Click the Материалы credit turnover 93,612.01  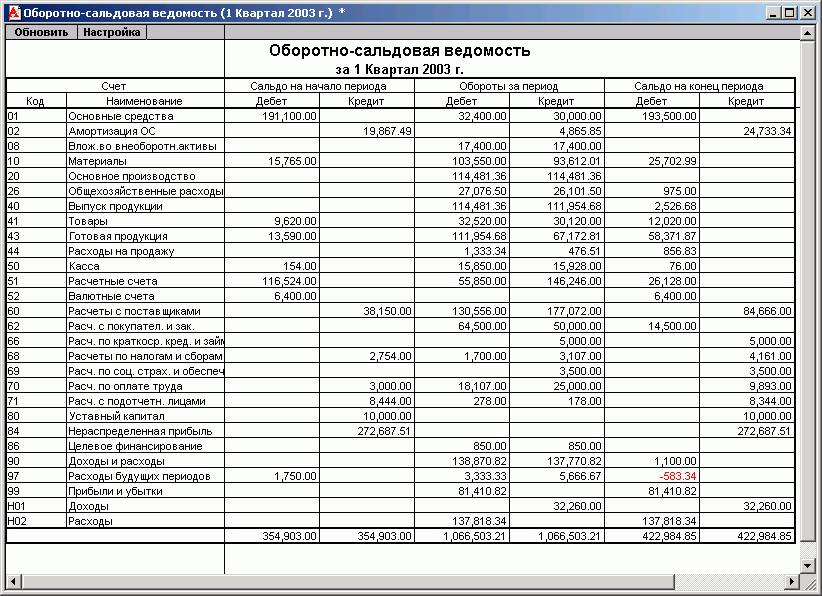tap(577, 161)
